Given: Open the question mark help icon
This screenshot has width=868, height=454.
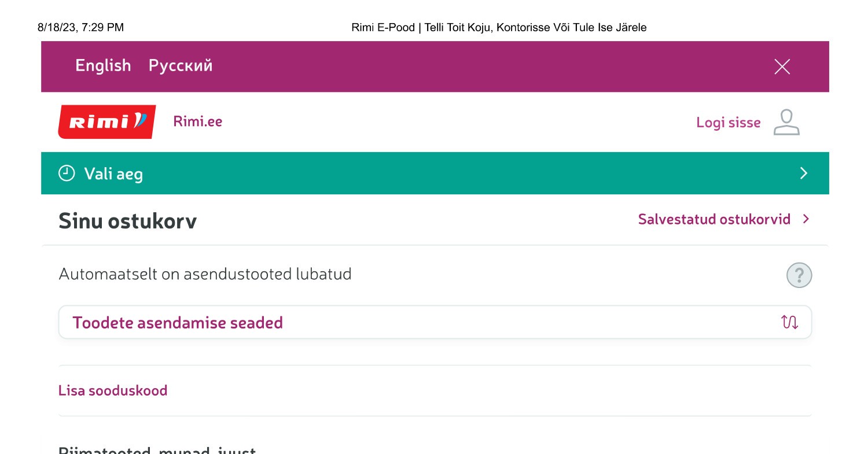Looking at the screenshot, I should 799,275.
